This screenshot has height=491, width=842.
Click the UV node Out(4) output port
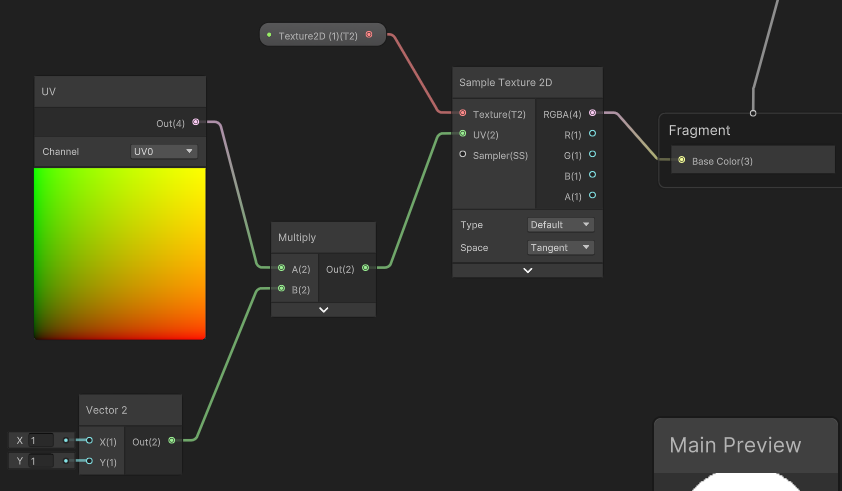click(x=195, y=122)
